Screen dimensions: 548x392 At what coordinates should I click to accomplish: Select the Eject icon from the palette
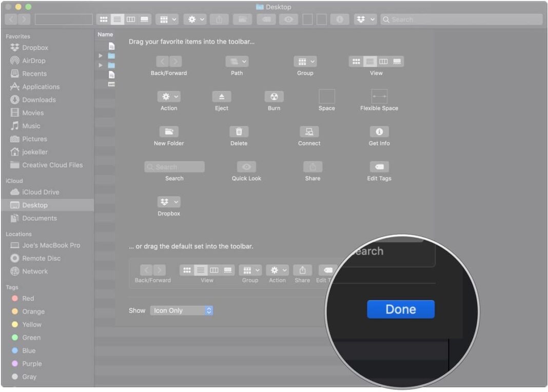click(221, 96)
